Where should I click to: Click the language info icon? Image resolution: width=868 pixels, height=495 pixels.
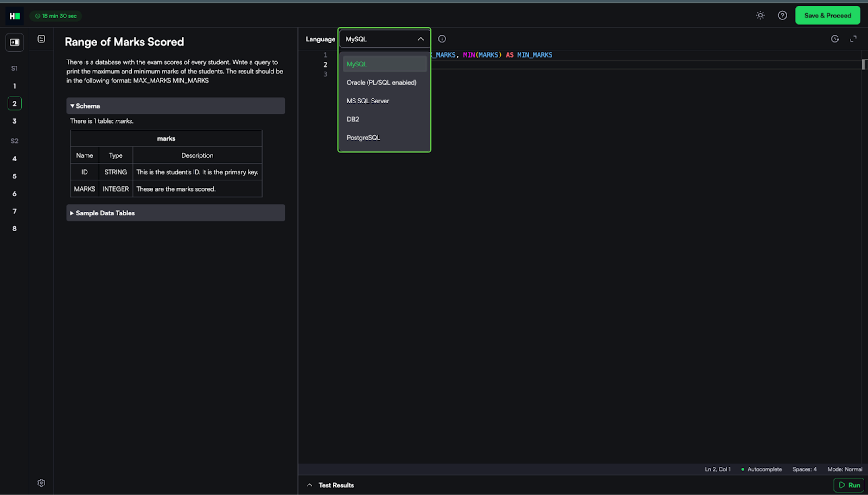pyautogui.click(x=442, y=39)
